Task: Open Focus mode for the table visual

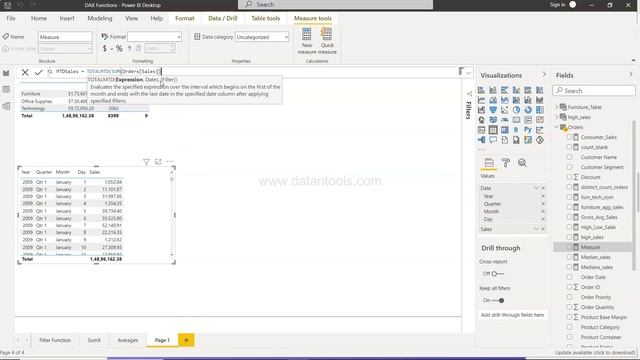Action: (158, 162)
